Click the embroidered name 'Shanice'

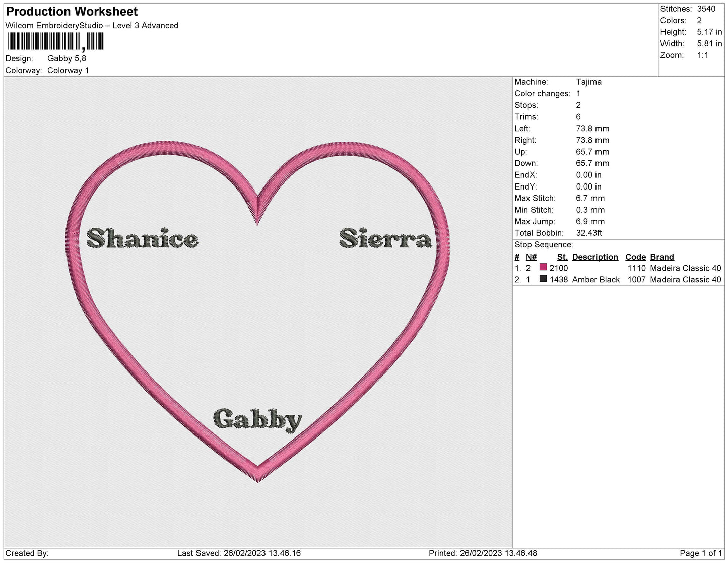coord(143,238)
